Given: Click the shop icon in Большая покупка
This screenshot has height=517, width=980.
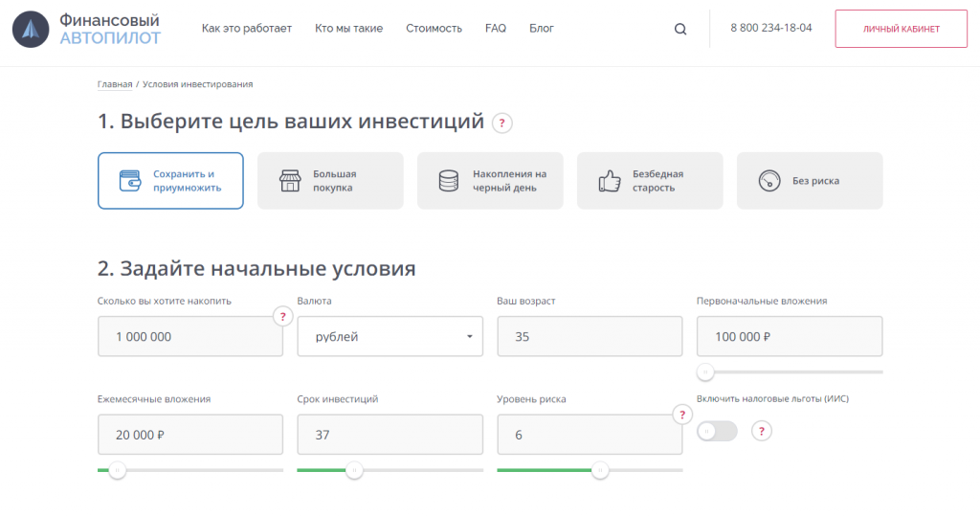Looking at the screenshot, I should pyautogui.click(x=290, y=181).
